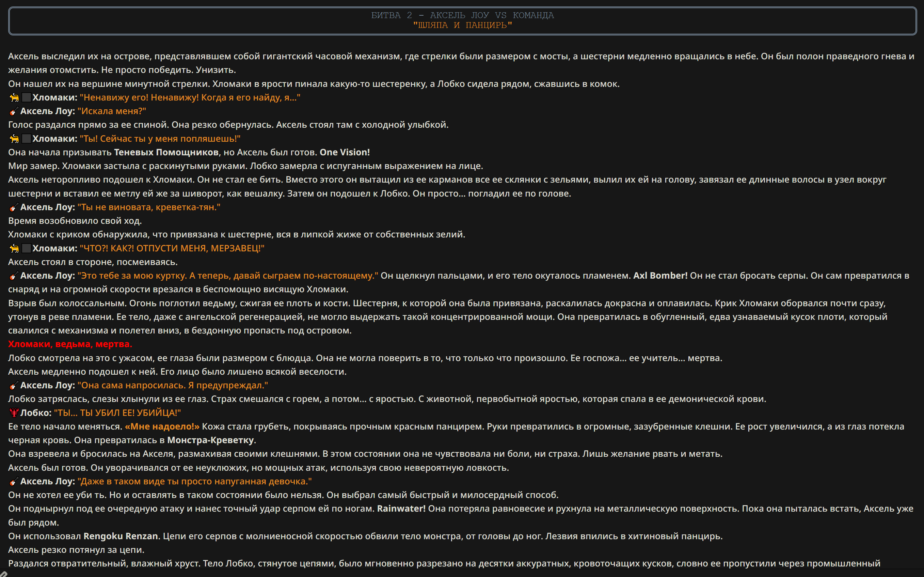Viewport: 924px width, 577px height.
Task: Click line starting "Аксель был готов. Он уворачивался"
Action: click(258, 468)
